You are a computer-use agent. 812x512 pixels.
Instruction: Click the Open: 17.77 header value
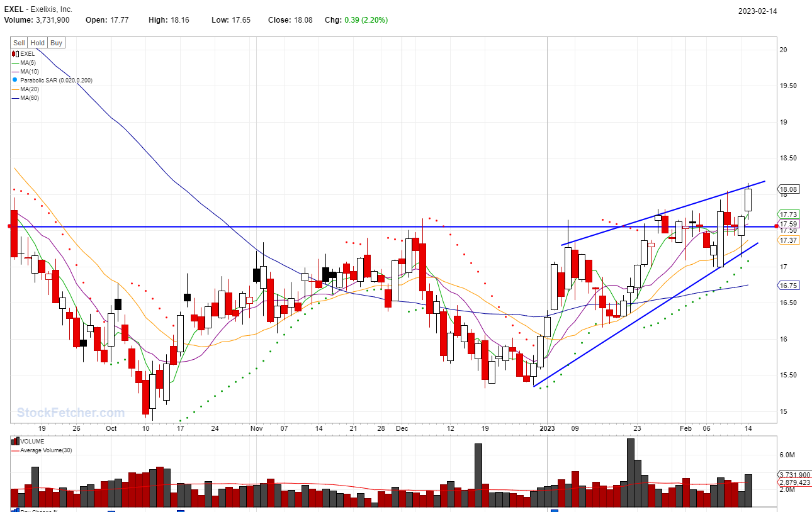point(106,20)
